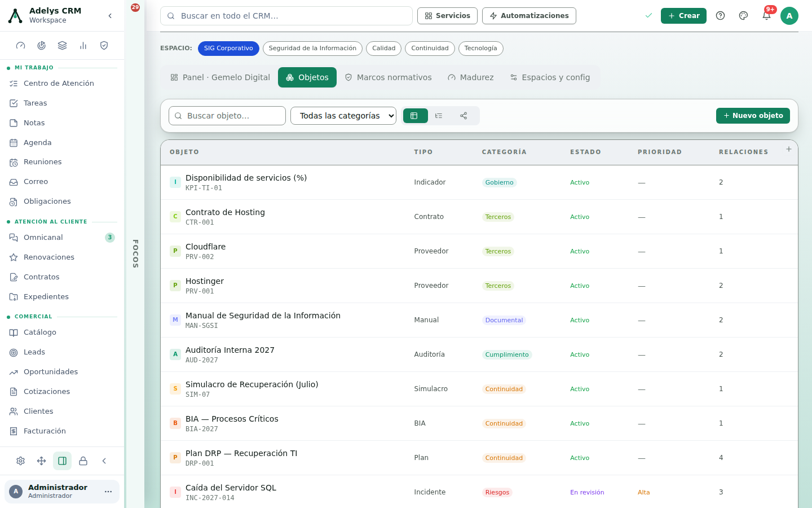
Task: Select Tecnología space chip
Action: (x=480, y=49)
